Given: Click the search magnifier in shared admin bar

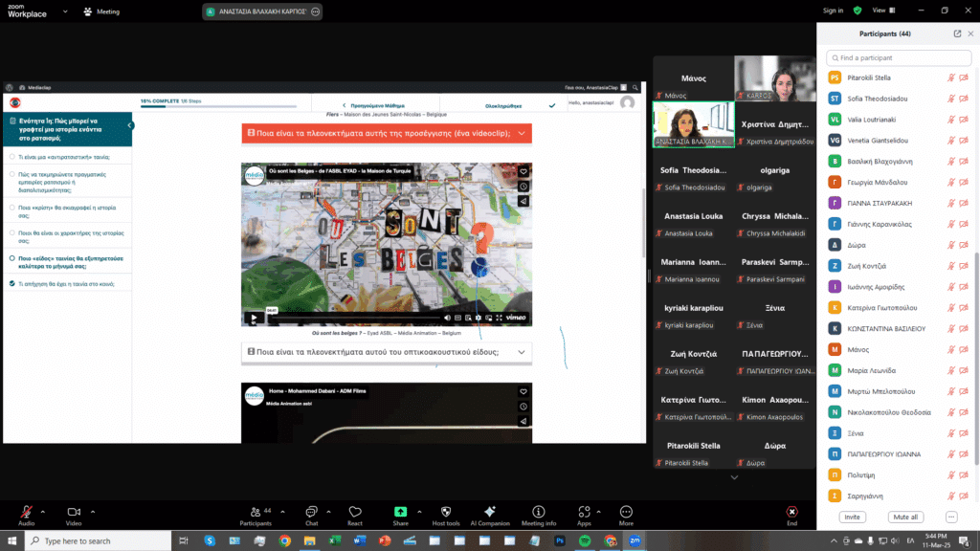Looking at the screenshot, I should coord(635,87).
